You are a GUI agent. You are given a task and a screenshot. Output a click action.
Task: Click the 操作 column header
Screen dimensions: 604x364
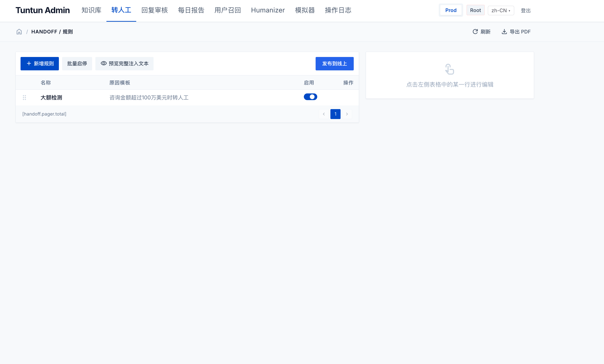pyautogui.click(x=348, y=83)
